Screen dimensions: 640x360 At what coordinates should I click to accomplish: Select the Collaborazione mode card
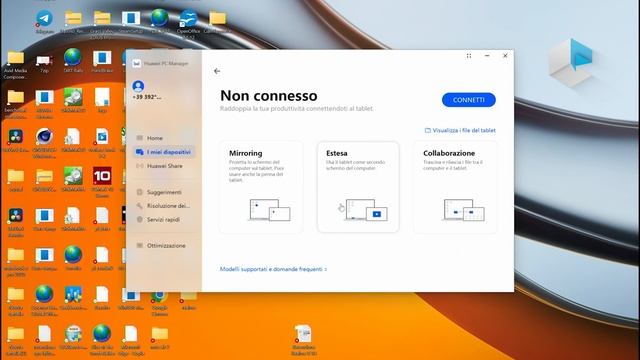tap(456, 187)
